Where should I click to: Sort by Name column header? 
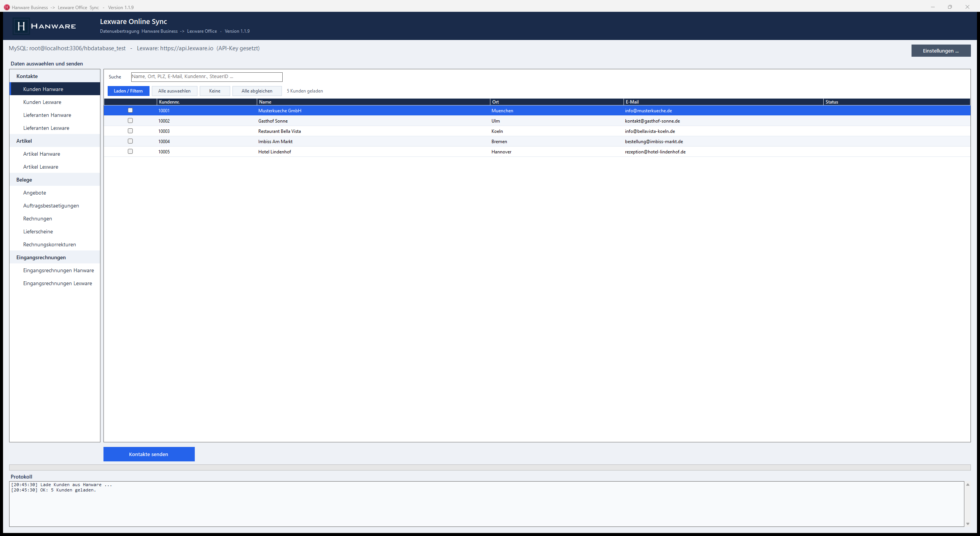(x=374, y=102)
